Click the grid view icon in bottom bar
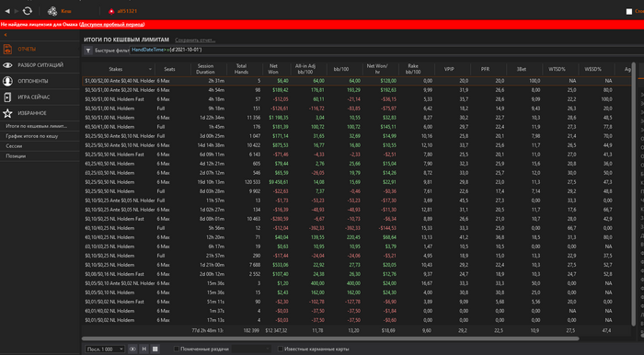Viewport: 644px width, 355px height. click(155, 349)
